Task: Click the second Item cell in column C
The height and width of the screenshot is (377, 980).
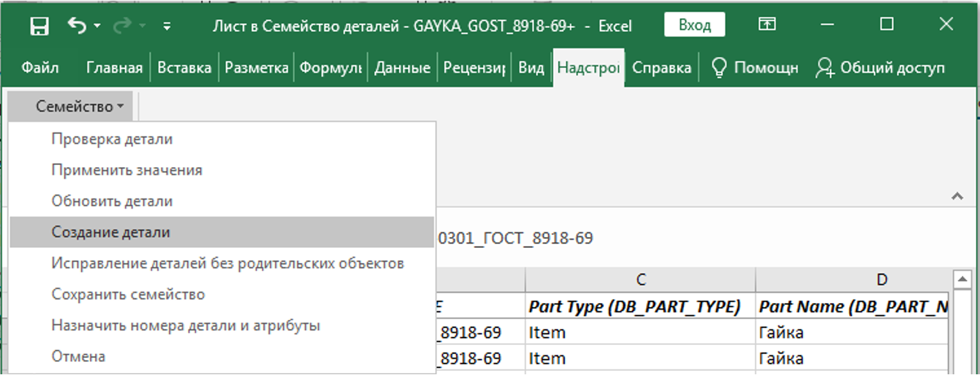Action: coord(641,358)
